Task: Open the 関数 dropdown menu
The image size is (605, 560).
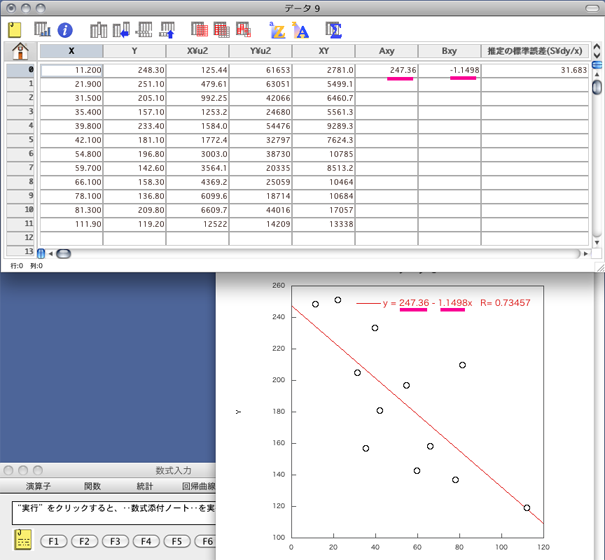Action: 92,486
